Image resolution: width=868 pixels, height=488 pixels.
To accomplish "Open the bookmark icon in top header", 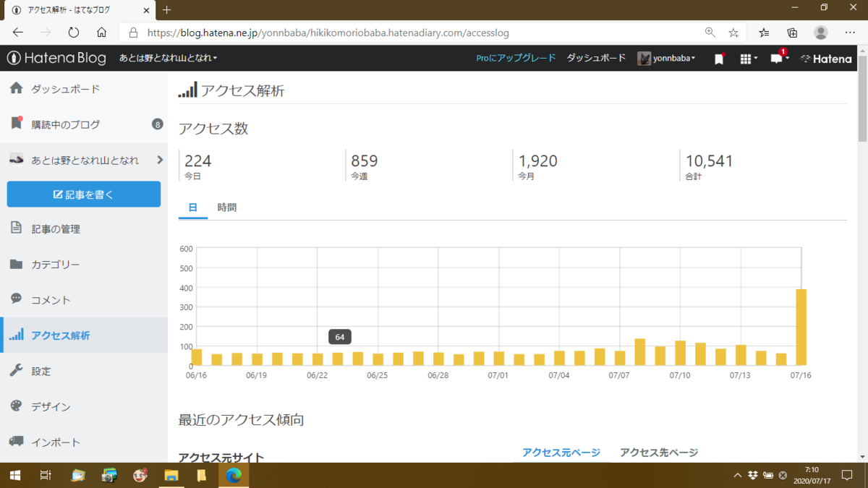I will pos(719,59).
